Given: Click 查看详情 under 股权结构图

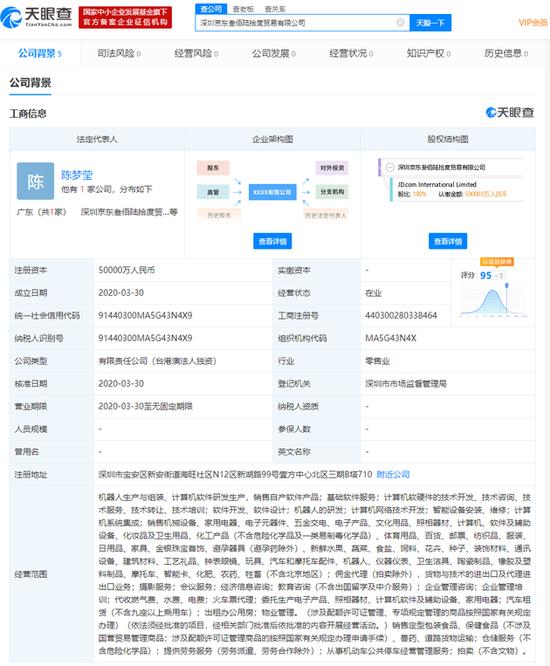Looking at the screenshot, I should pos(448,241).
